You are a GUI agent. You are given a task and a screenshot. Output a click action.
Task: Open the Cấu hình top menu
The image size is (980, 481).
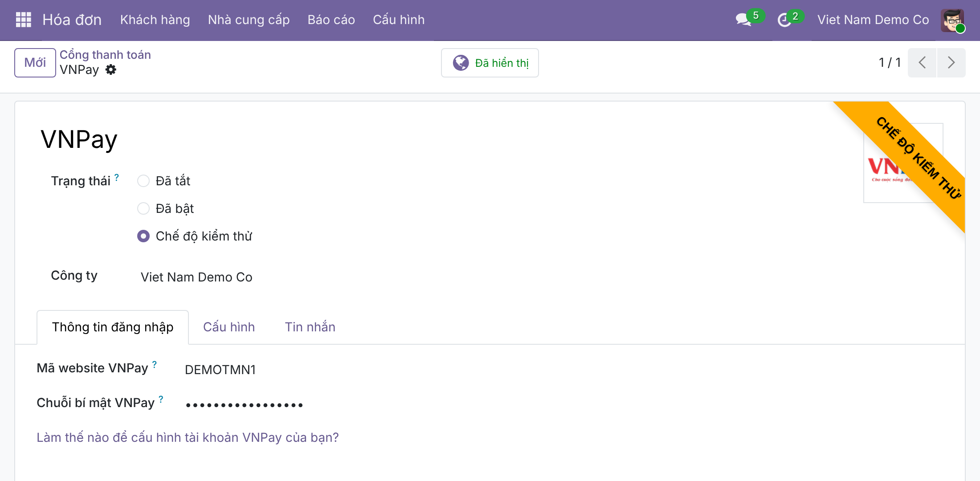[x=399, y=20]
